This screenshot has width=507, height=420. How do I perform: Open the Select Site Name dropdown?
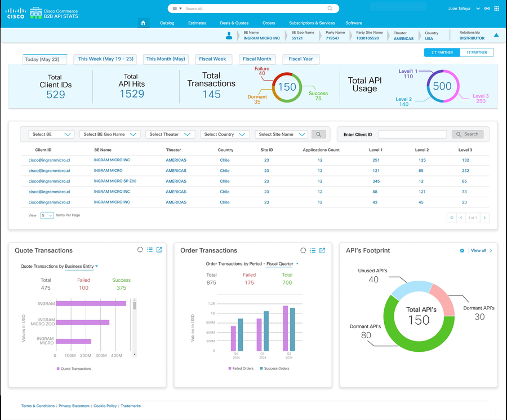coord(281,134)
